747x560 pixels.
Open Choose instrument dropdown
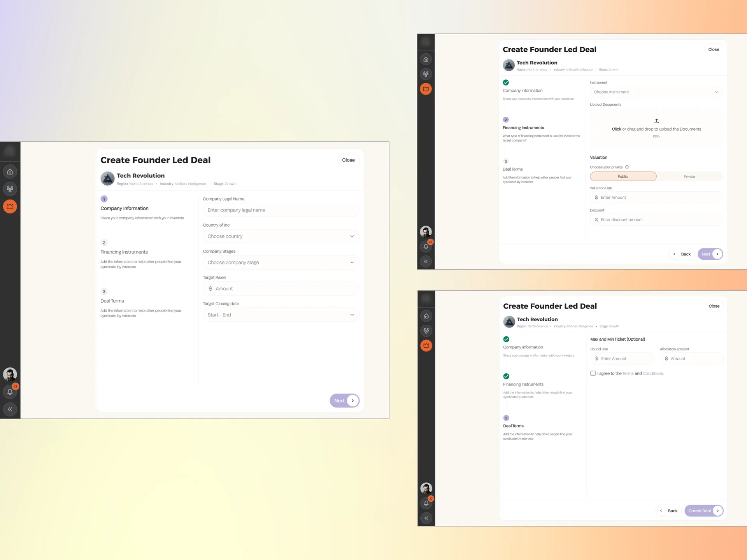(x=656, y=92)
